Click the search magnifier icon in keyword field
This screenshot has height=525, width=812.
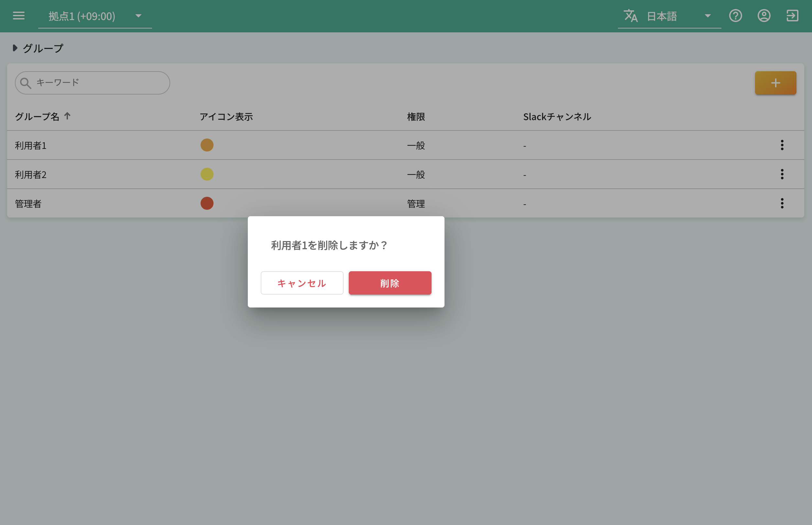26,83
